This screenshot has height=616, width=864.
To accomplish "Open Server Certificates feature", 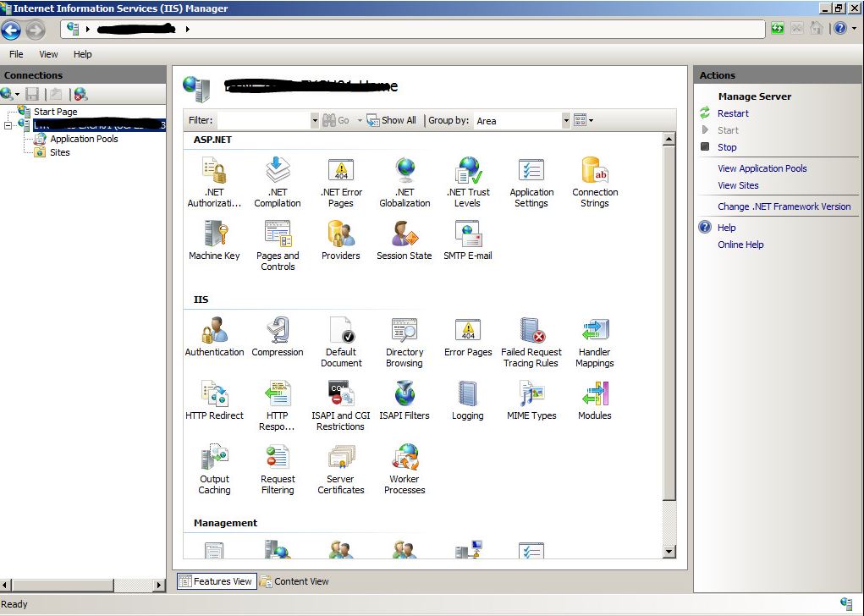I will pos(341,469).
